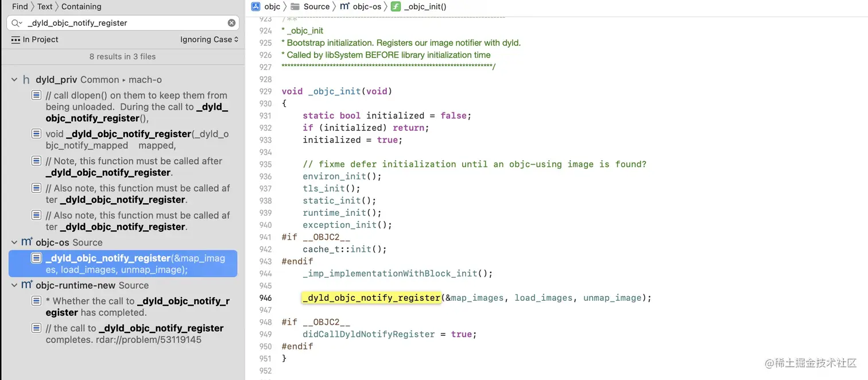Screen dimensions: 868x380
Task: Click 'void _objc_init(void)' in the editor
Action: 337,91
